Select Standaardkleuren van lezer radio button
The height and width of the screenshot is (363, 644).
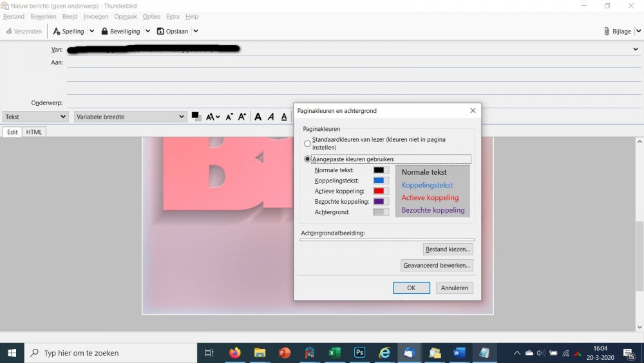pos(307,143)
